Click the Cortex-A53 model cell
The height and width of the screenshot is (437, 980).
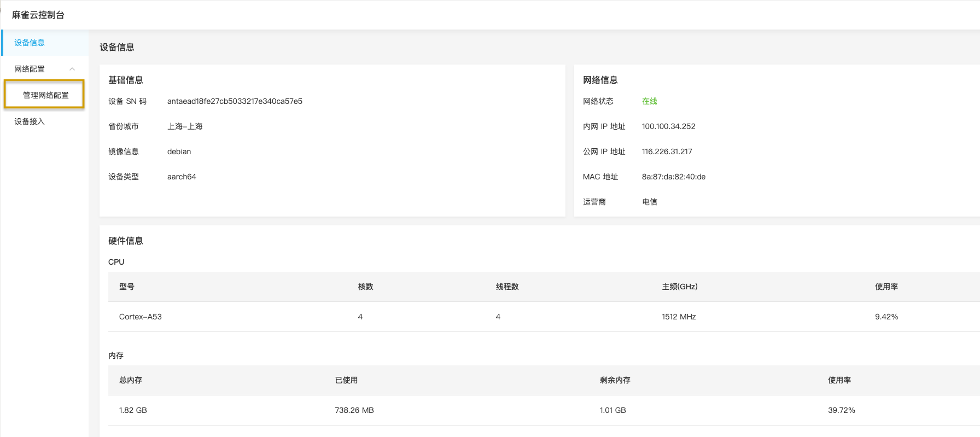141,317
